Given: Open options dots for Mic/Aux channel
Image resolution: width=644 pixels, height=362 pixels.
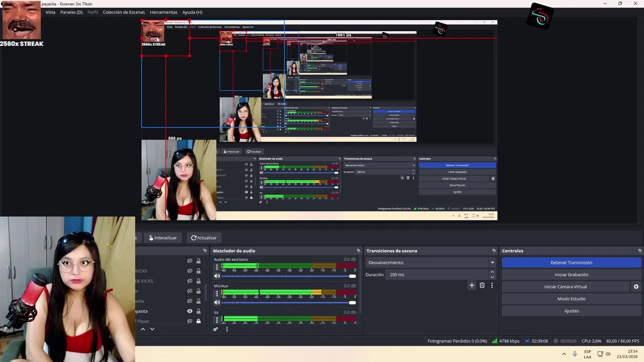Looking at the screenshot, I should click(217, 293).
